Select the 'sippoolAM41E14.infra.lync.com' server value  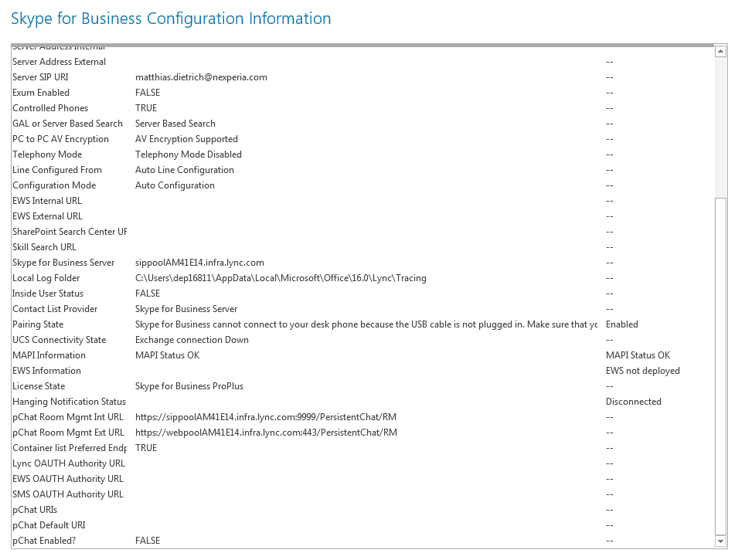(x=199, y=263)
